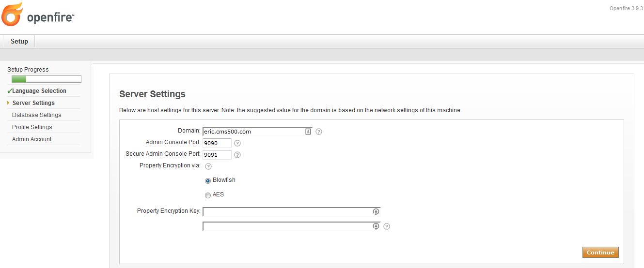The width and height of the screenshot is (644, 268).
Task: Click the help icon after the second encryption key field
Action: click(387, 226)
